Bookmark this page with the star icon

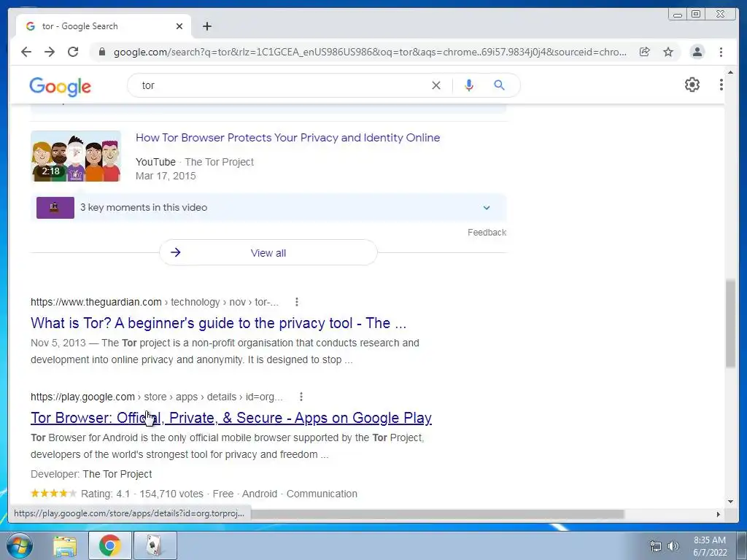pyautogui.click(x=668, y=52)
